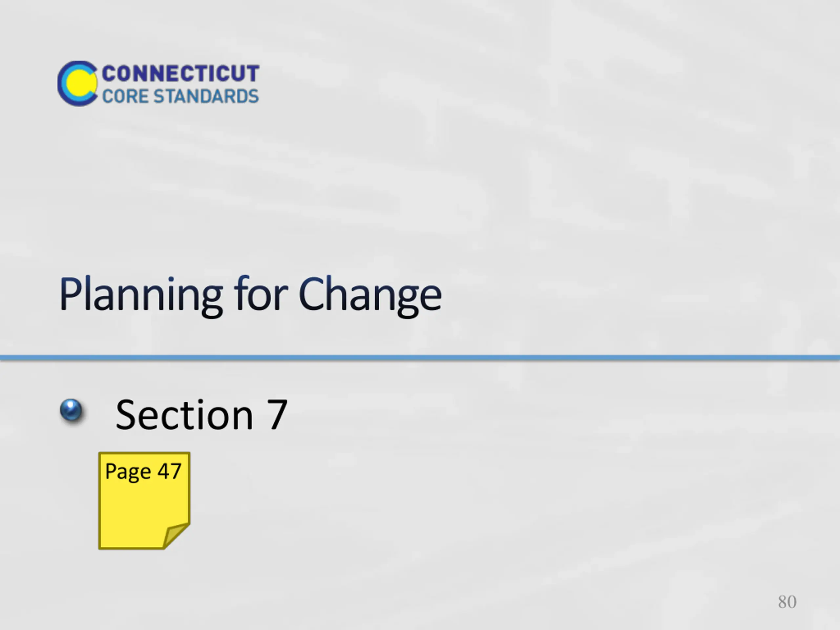Click the word Section in the bullet

pos(184,415)
